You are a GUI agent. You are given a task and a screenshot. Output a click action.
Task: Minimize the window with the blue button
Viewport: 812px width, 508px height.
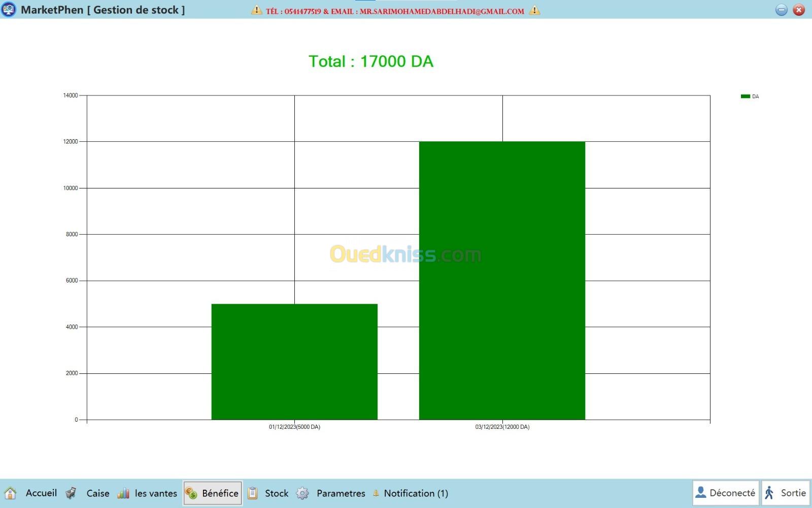coord(782,10)
